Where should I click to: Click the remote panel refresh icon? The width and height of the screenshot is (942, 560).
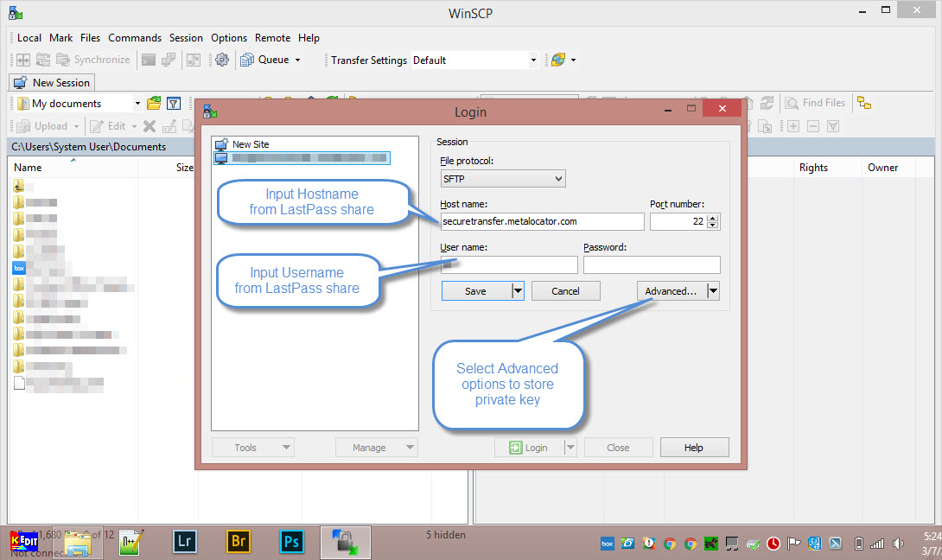click(767, 103)
